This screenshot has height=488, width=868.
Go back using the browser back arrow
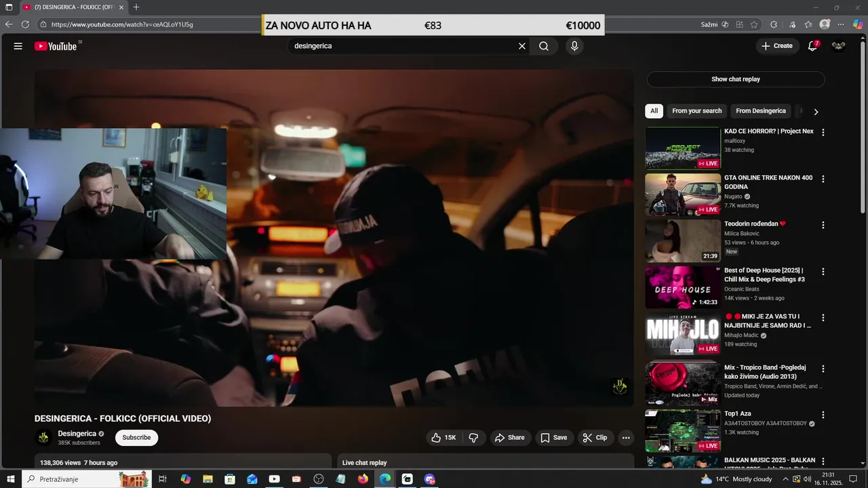9,24
